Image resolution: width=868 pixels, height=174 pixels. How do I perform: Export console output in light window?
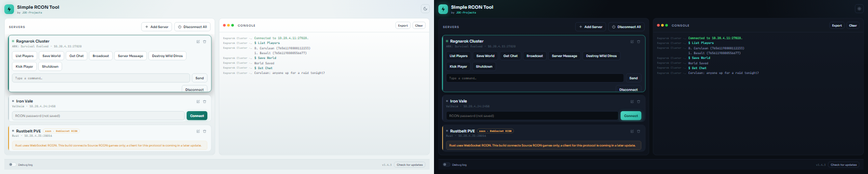403,26
